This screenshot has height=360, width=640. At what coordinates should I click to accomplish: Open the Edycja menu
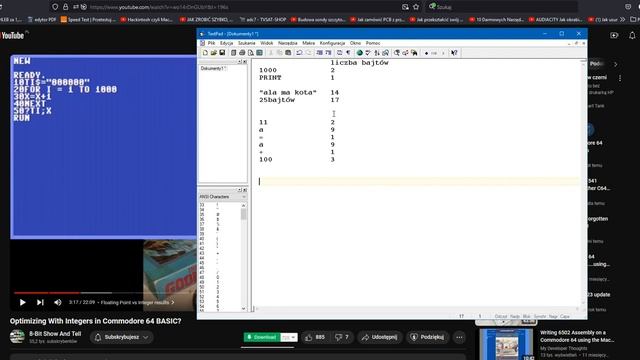227,43
